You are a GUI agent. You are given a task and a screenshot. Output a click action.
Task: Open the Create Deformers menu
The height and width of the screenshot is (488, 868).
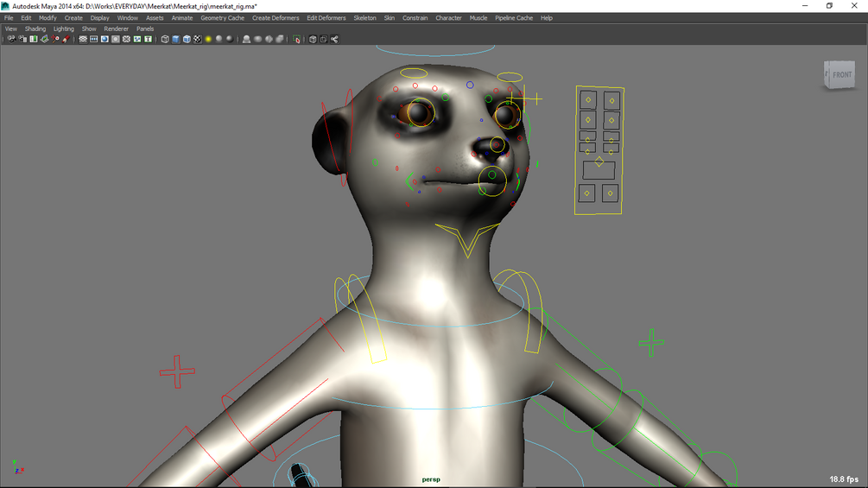click(276, 17)
